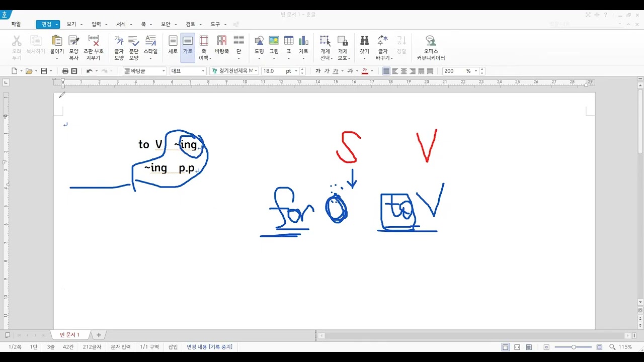Open the font color dropdown arrow
Screen dimensions: 644x362
coord(372,71)
